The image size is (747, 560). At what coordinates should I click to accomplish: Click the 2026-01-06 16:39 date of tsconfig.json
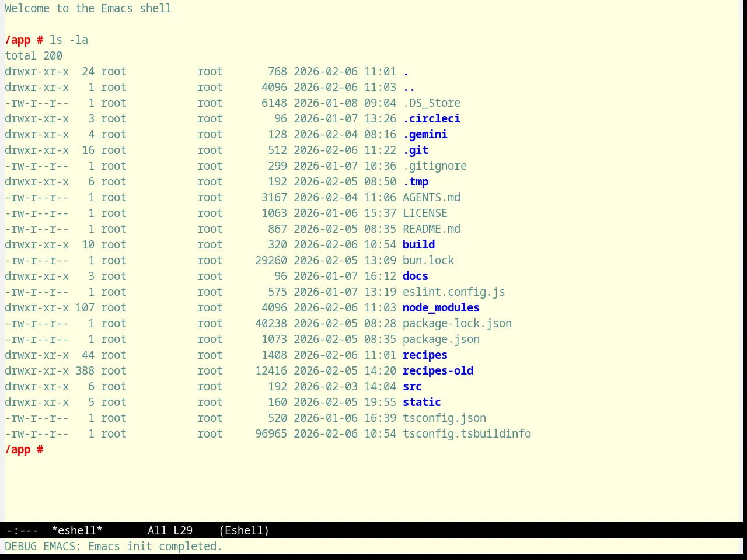pos(345,418)
